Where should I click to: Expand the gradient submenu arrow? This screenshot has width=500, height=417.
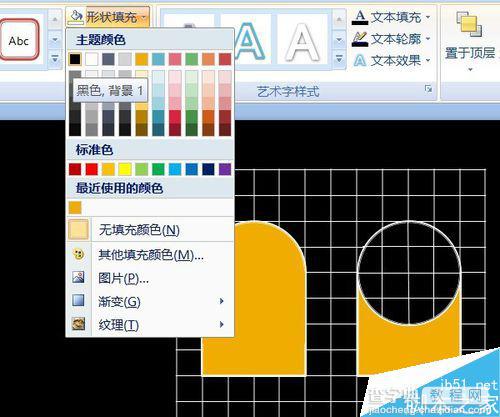(x=222, y=301)
